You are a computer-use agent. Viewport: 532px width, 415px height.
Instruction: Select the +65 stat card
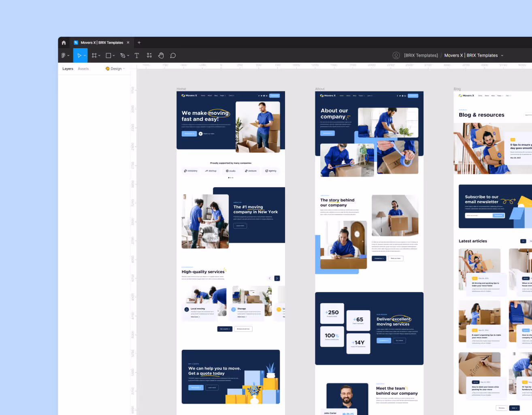click(x=358, y=320)
